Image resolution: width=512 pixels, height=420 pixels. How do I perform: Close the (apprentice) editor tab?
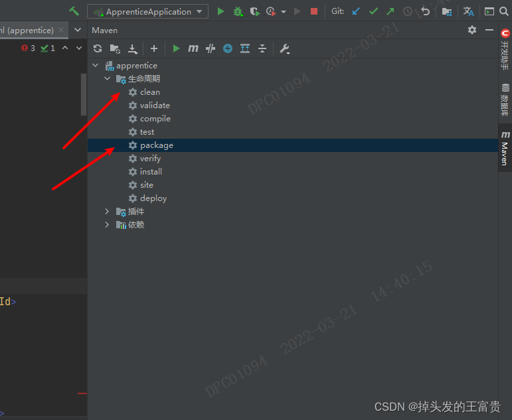pos(61,30)
